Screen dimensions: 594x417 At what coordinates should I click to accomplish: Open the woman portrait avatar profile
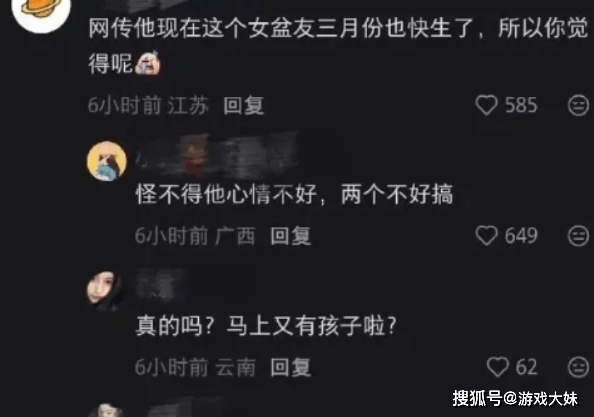click(x=105, y=291)
